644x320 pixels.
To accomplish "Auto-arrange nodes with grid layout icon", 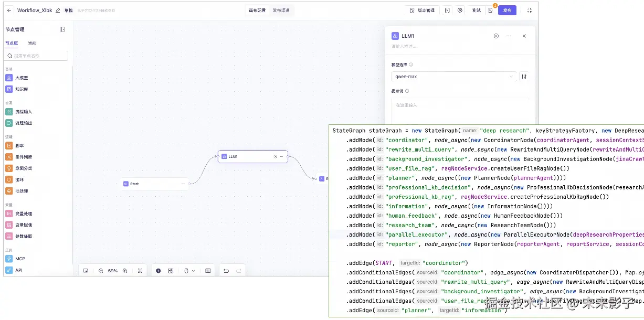I will [x=171, y=271].
